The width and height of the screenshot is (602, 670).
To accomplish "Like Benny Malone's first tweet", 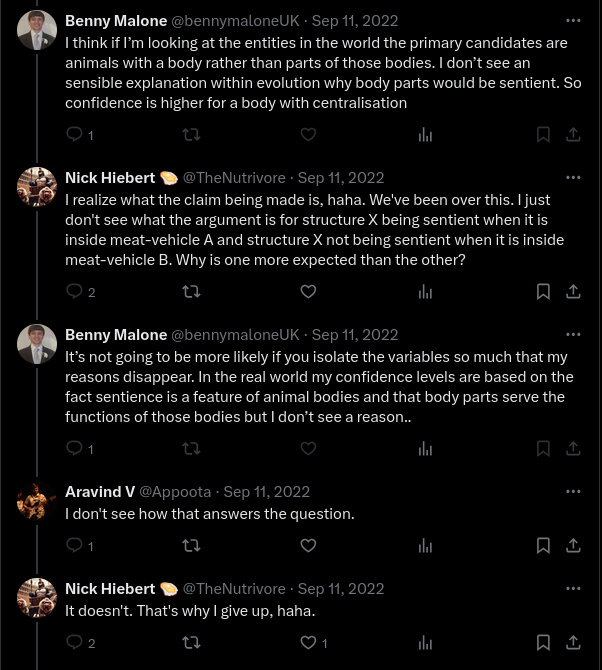I will tap(308, 134).
